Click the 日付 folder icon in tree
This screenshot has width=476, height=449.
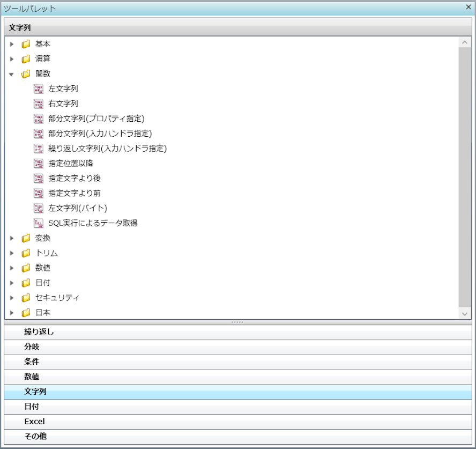click(26, 283)
